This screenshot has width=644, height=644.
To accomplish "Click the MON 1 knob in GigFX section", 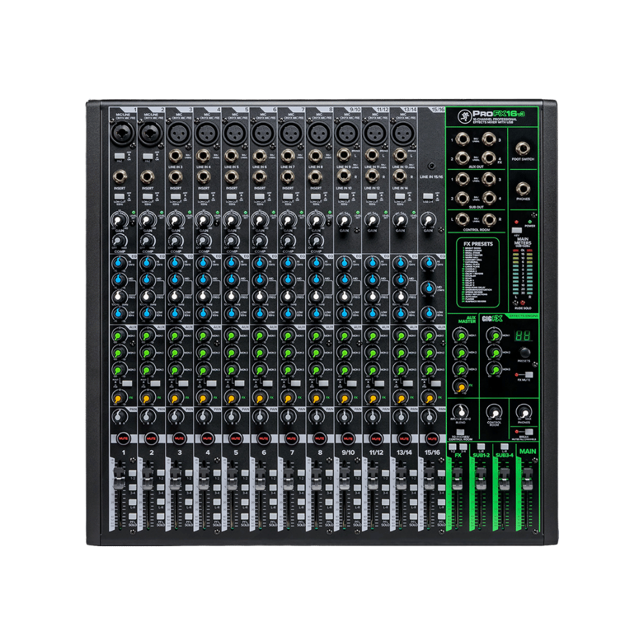I will coord(495,336).
